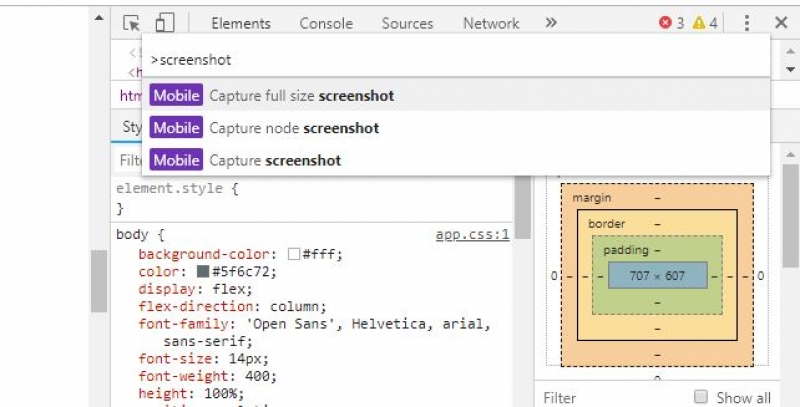Click the scroll up arrow at top left
This screenshot has height=407, width=800.
98,18
